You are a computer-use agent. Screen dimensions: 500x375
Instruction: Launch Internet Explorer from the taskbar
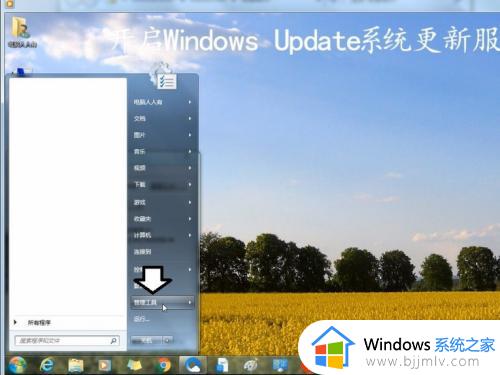pos(47,365)
